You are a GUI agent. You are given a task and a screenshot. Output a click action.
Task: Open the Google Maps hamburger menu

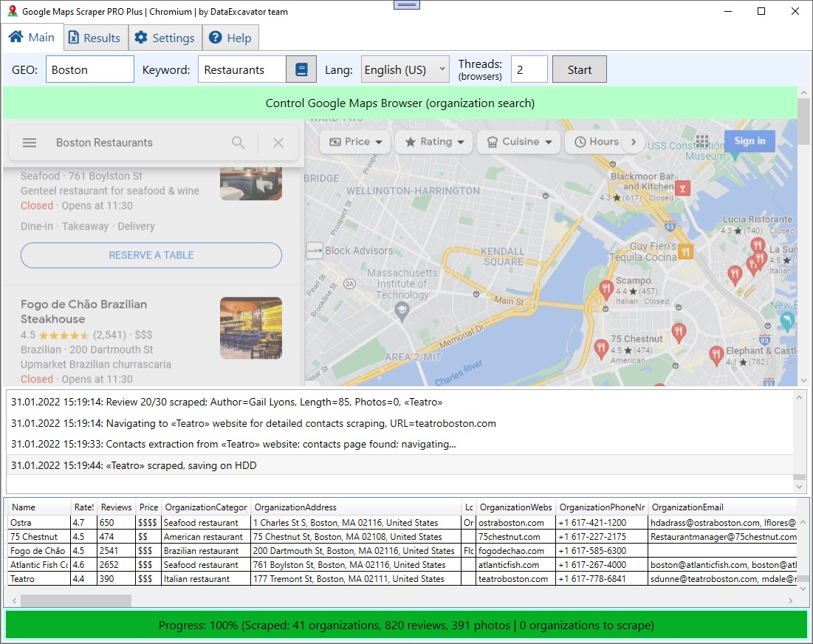pyautogui.click(x=30, y=143)
